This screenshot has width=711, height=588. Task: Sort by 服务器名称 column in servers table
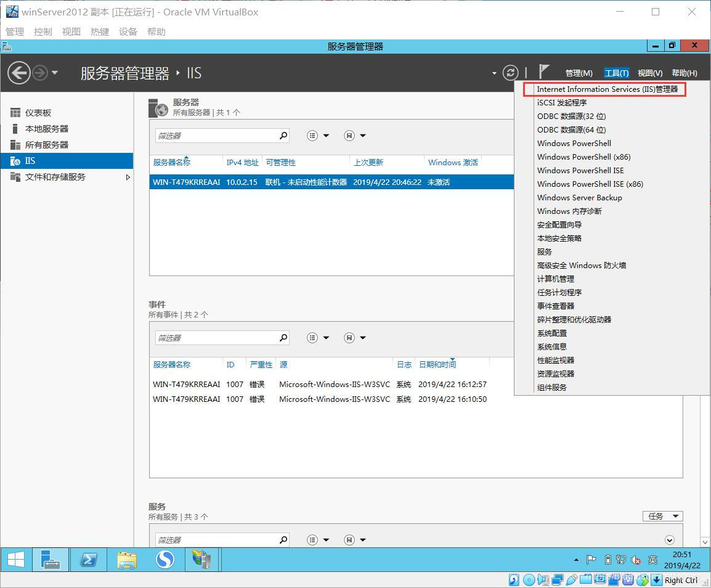(x=172, y=163)
